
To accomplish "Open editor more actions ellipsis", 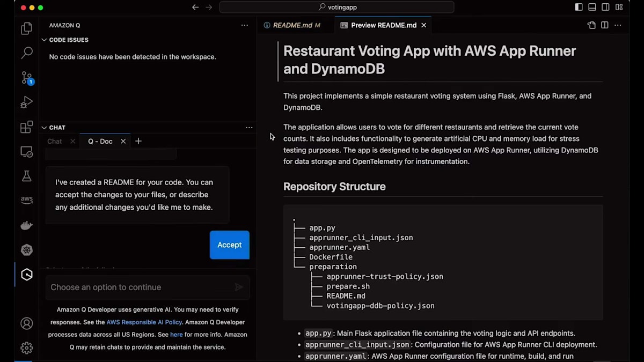I will tap(618, 25).
